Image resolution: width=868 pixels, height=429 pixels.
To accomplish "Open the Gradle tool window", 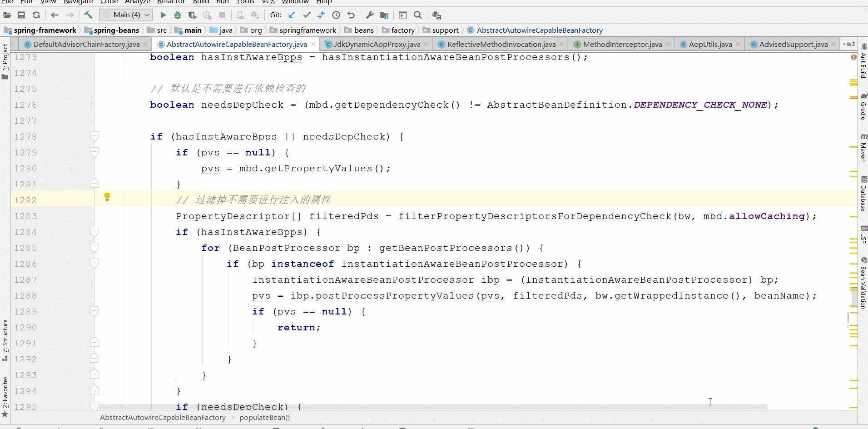I will pyautogui.click(x=863, y=107).
